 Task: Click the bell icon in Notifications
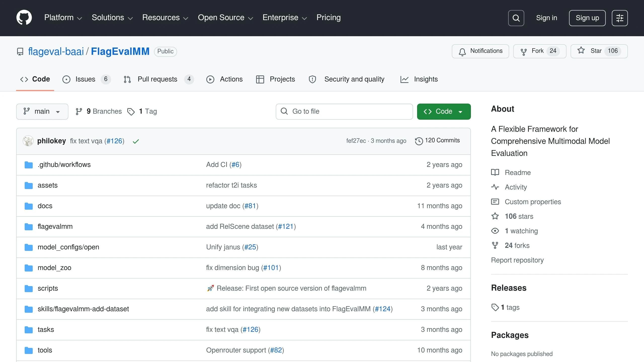pyautogui.click(x=462, y=52)
